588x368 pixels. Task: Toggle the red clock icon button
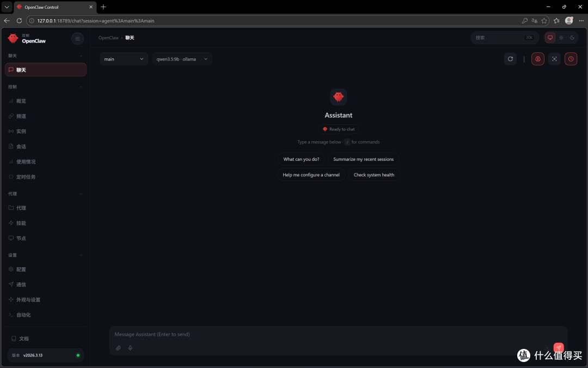pyautogui.click(x=571, y=59)
